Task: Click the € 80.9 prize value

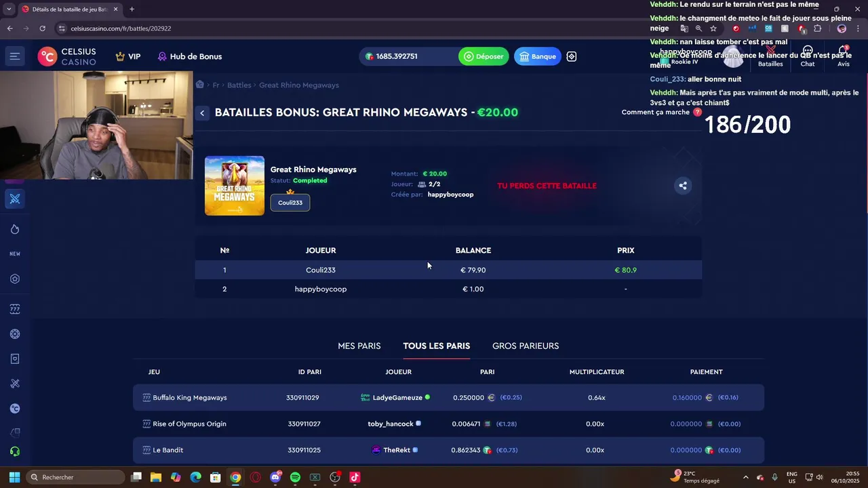Action: [x=625, y=270]
